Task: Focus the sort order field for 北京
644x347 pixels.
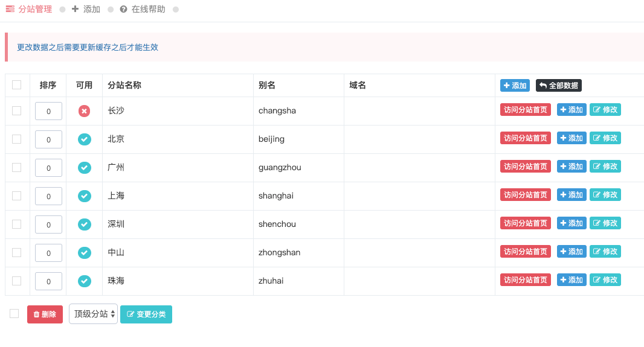Action: 48,139
